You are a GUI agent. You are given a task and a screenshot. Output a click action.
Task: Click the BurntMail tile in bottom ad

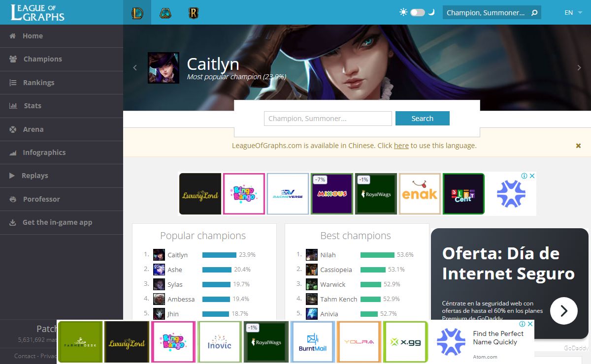pyautogui.click(x=313, y=342)
